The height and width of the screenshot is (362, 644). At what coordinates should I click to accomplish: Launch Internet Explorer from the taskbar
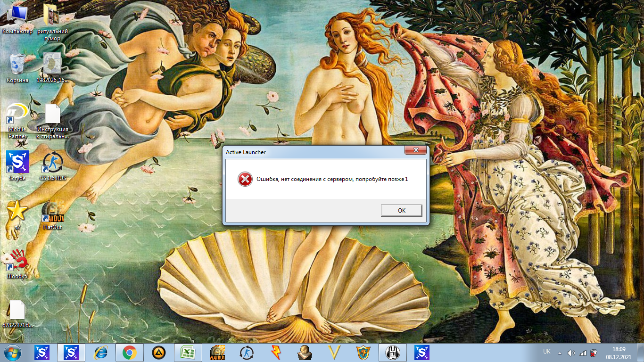click(x=100, y=353)
